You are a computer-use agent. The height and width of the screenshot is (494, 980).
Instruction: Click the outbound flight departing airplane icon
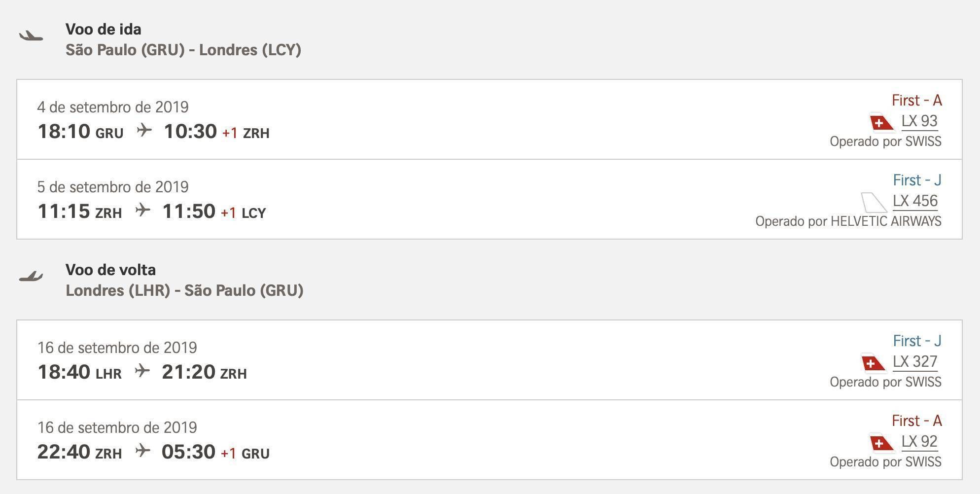(x=31, y=36)
